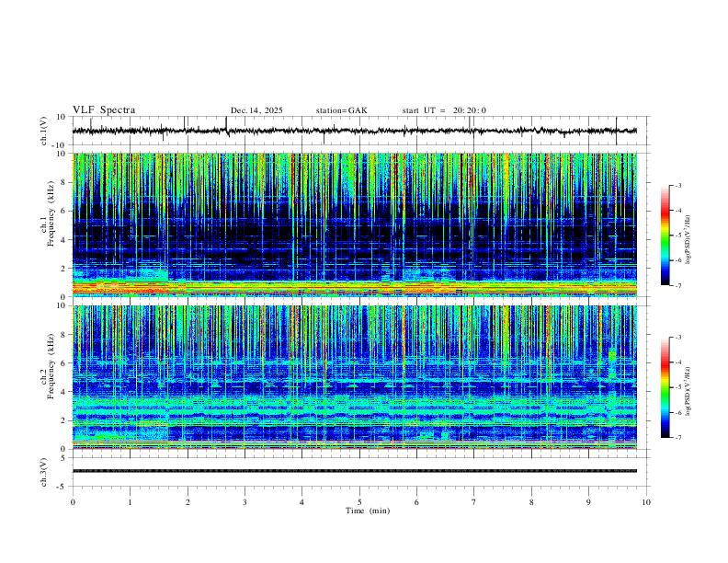Click time axis tick label "5"
This screenshot has width=728, height=563.
point(359,502)
